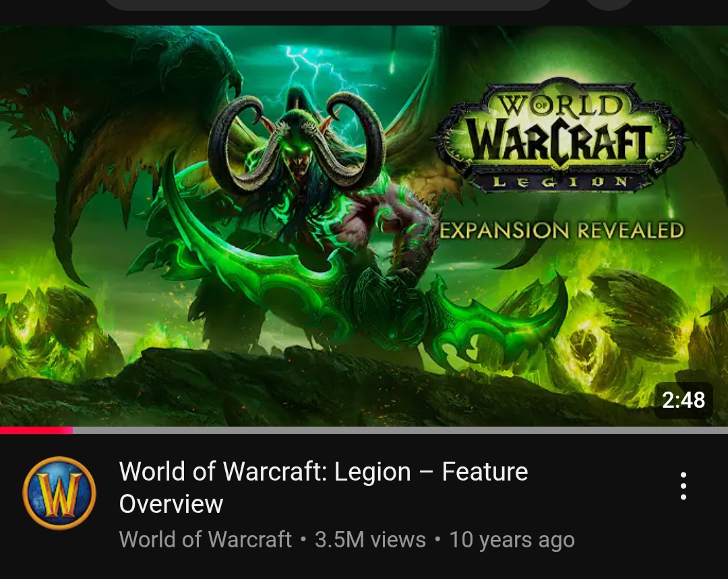Open the three-dot video options menu
Image resolution: width=728 pixels, height=579 pixels.
683,486
